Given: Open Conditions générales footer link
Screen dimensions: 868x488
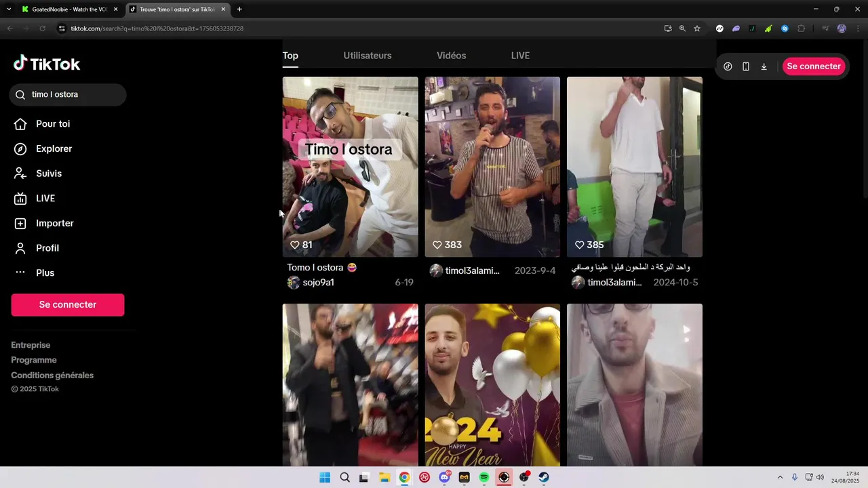Looking at the screenshot, I should point(52,375).
